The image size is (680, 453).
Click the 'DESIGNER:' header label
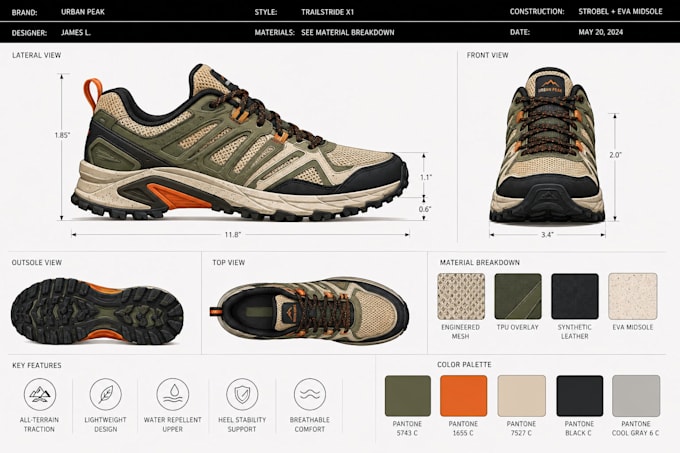click(29, 33)
